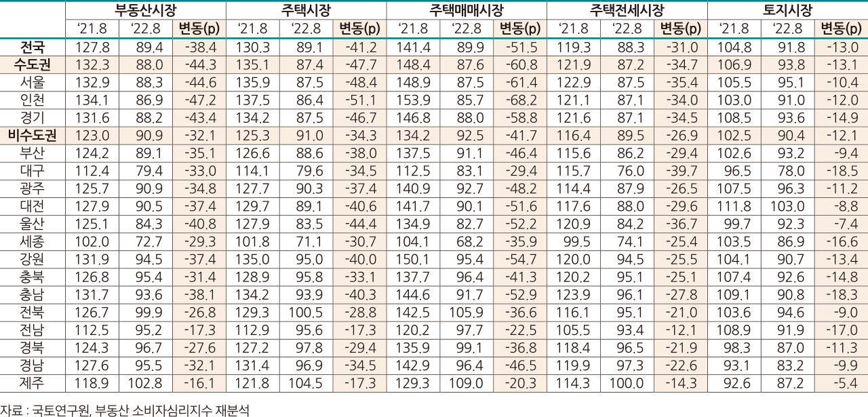This screenshot has height=417, width=868.
Task: Click the 148.9 value in 서울 row
Action: pyautogui.click(x=413, y=83)
